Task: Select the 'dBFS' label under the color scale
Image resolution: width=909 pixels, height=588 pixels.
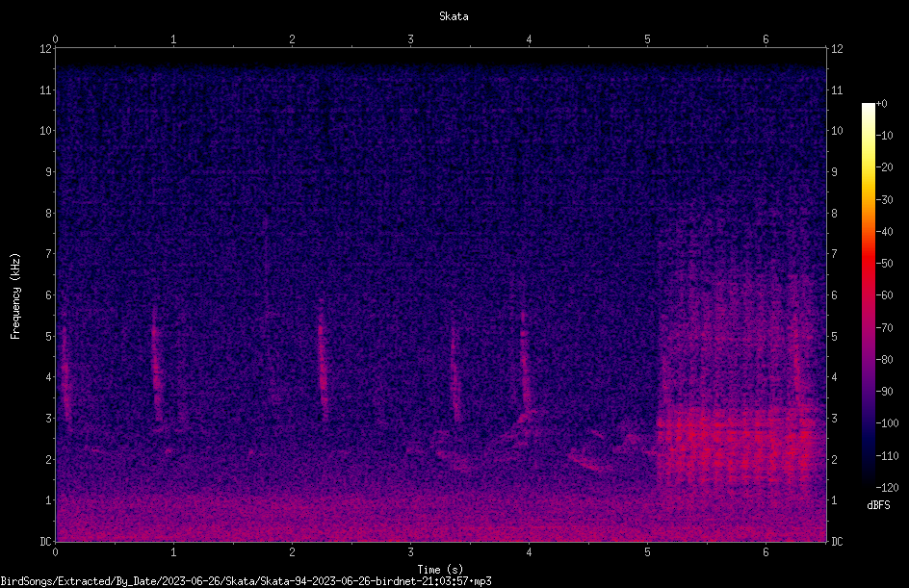Action: pos(878,505)
